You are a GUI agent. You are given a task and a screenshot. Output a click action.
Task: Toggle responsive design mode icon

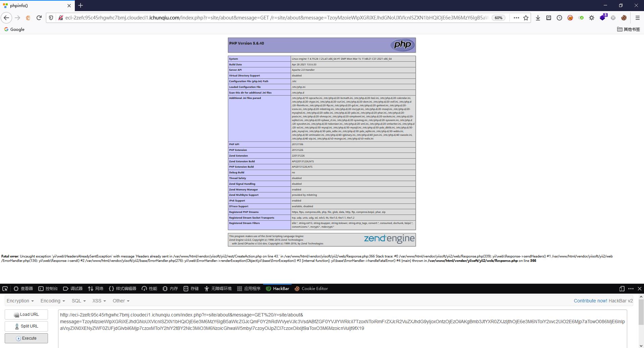click(x=622, y=289)
